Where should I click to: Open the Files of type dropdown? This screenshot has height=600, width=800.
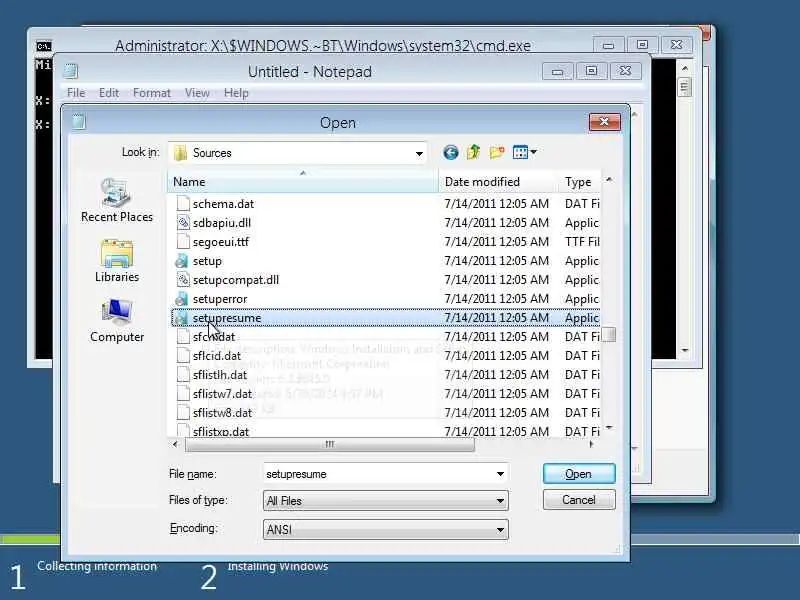coord(386,501)
